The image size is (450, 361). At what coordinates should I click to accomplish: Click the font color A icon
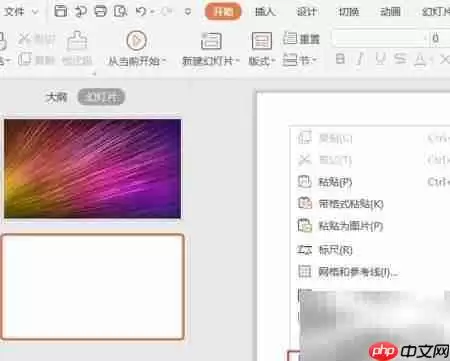coord(420,60)
